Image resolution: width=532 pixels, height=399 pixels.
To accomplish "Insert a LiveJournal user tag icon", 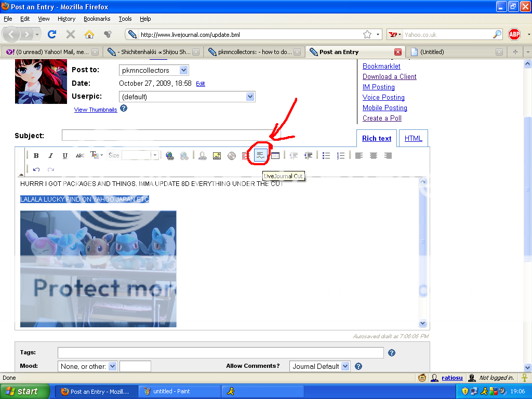I will tap(203, 155).
